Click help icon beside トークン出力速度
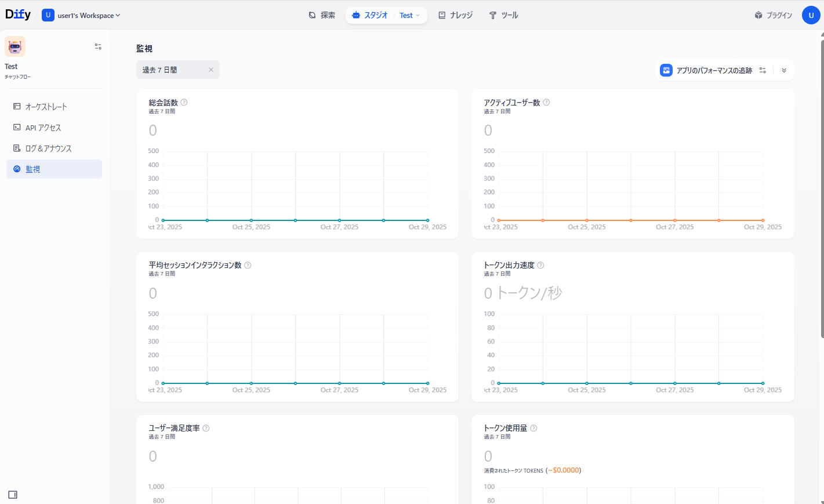 coord(540,265)
